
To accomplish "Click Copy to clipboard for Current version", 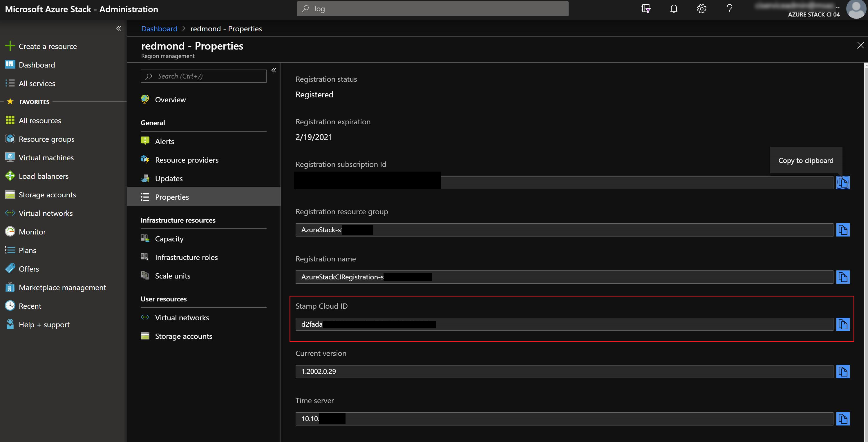I will click(843, 371).
